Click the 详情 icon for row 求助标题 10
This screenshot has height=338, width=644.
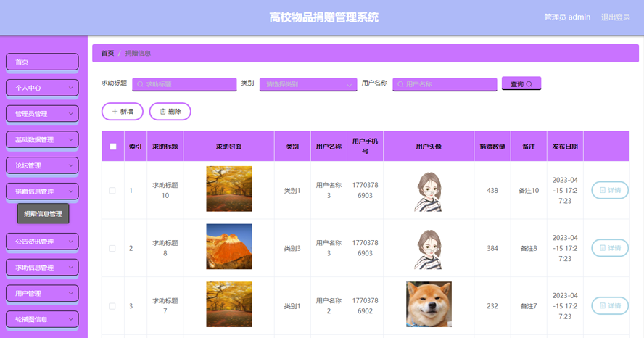point(603,190)
